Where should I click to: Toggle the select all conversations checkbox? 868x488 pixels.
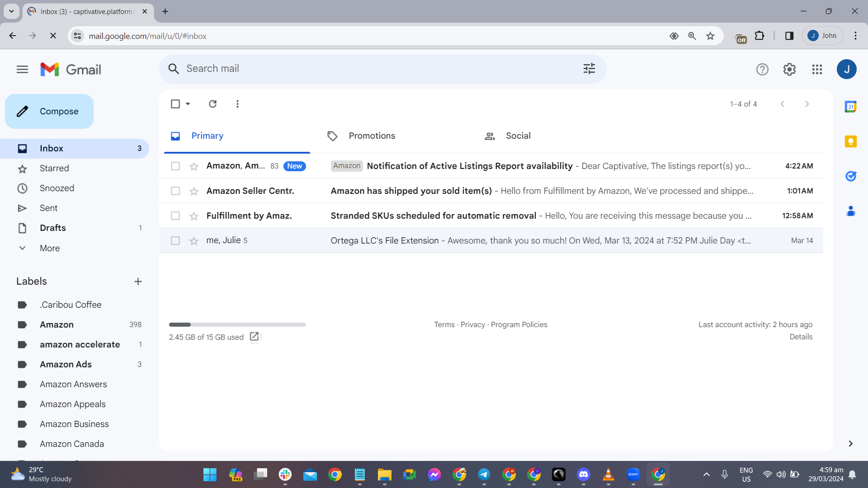(x=175, y=104)
